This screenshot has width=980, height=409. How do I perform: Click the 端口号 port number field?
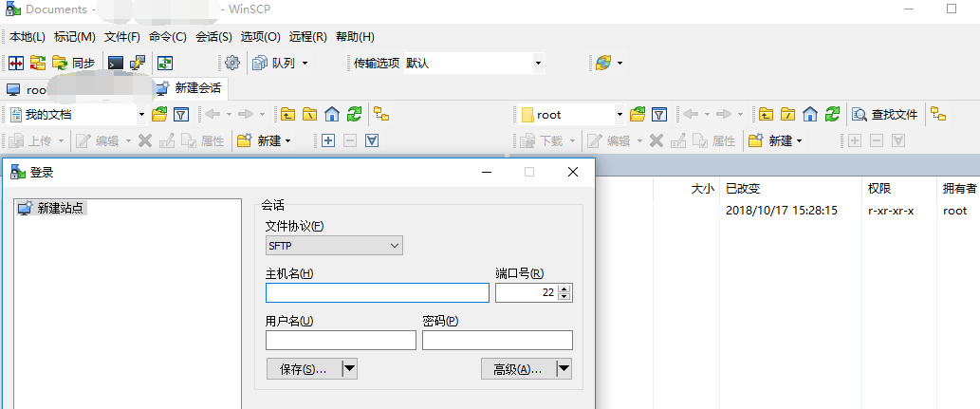point(527,292)
